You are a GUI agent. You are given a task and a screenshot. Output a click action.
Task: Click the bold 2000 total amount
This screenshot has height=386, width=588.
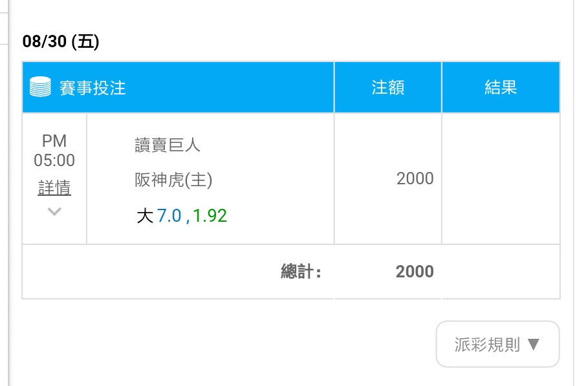coord(415,272)
